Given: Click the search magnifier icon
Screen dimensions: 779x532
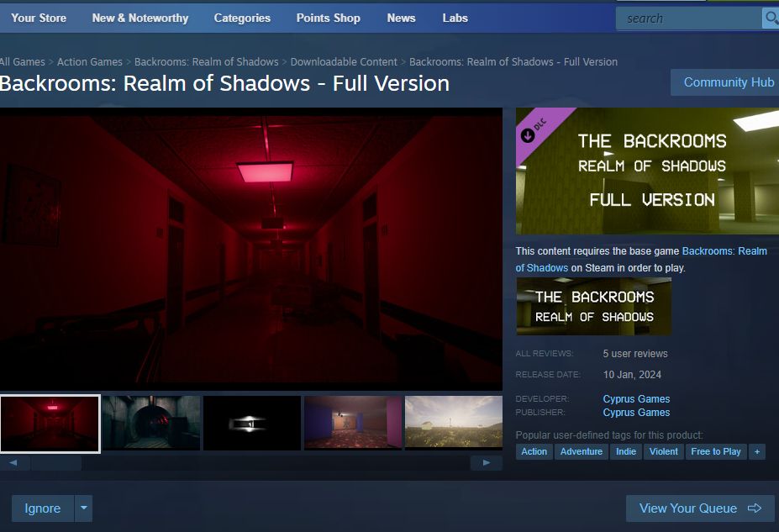Looking at the screenshot, I should [771, 18].
